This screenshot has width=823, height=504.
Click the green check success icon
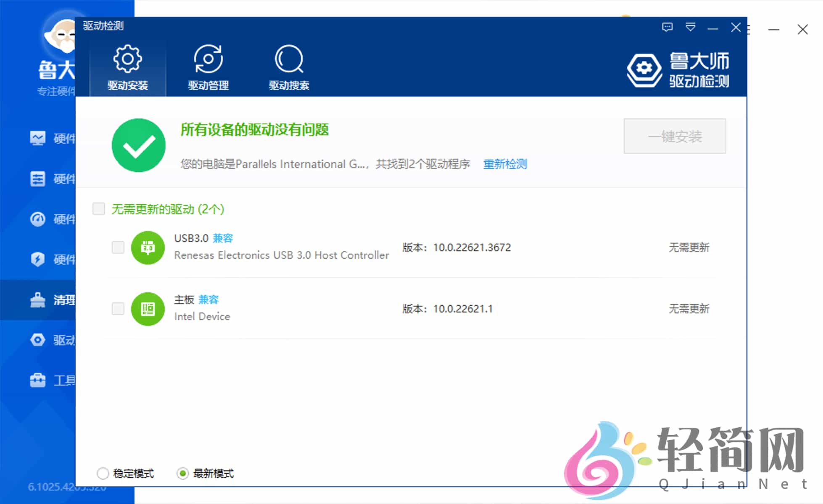(138, 144)
